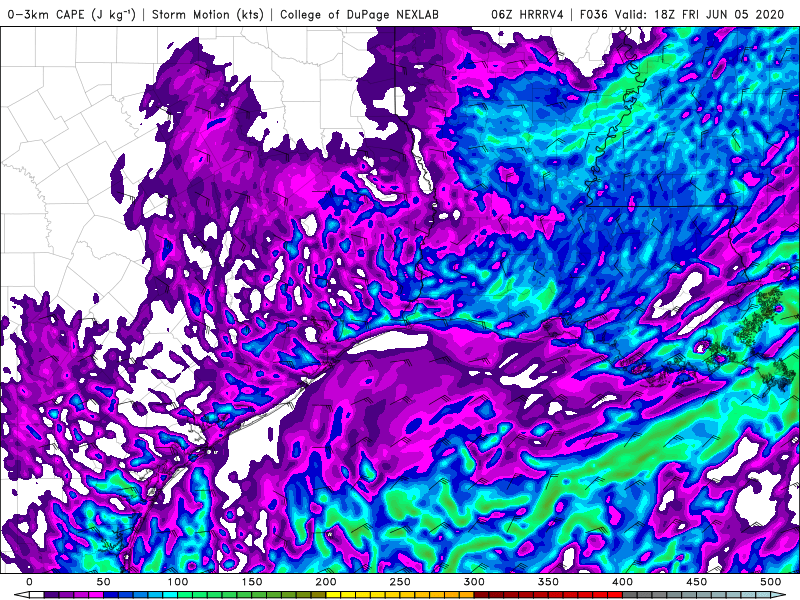Select the first yellow swatch below the 200 mark
Screen dimensions: 800x600
coord(333,595)
